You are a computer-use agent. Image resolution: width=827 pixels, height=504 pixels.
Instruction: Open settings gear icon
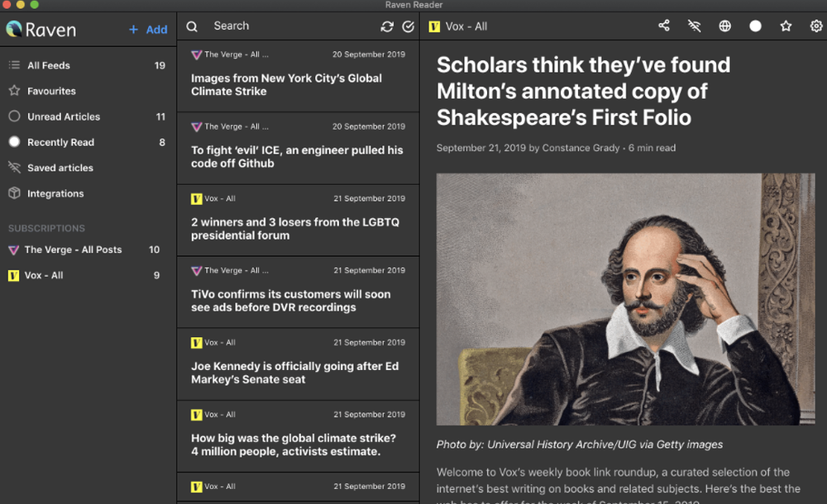coord(816,26)
